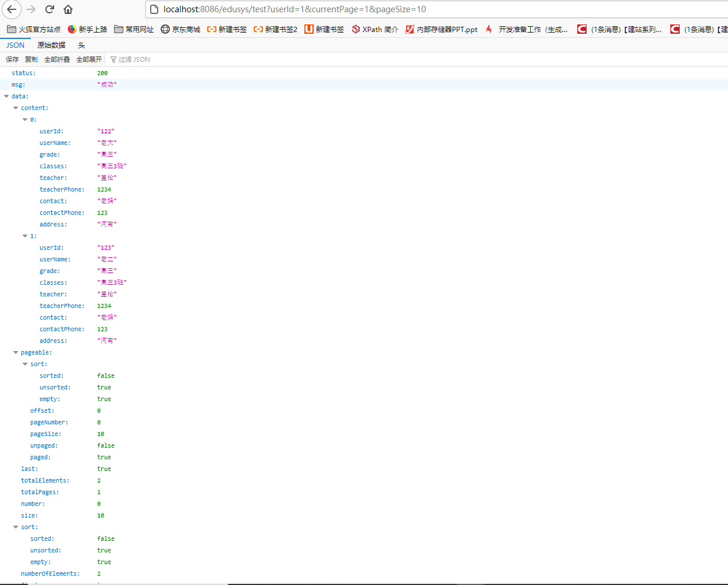The height and width of the screenshot is (585, 728).
Task: Collapse content item 1
Action: [25, 236]
